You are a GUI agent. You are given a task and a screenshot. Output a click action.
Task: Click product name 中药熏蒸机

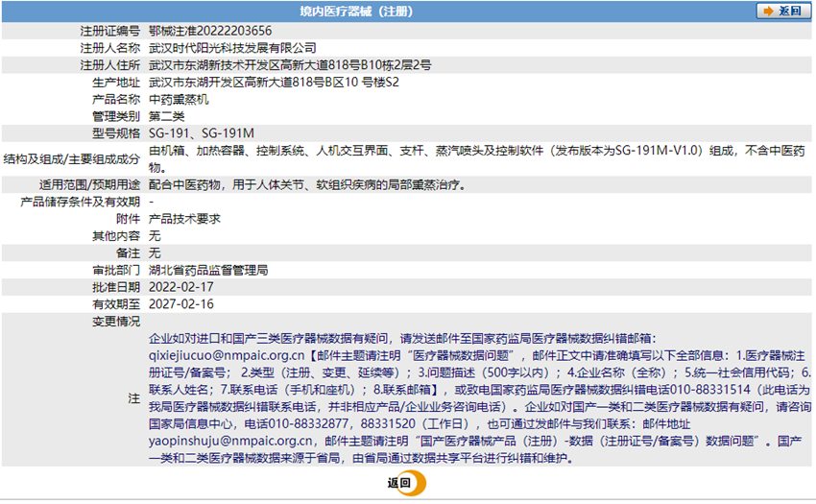tap(179, 99)
